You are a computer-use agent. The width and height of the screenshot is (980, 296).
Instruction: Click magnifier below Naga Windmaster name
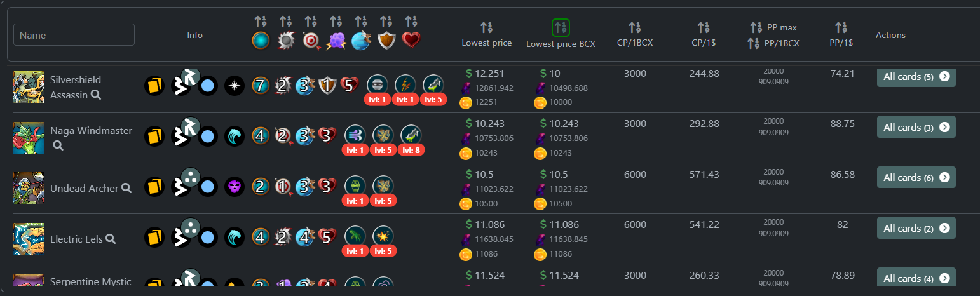click(x=58, y=145)
